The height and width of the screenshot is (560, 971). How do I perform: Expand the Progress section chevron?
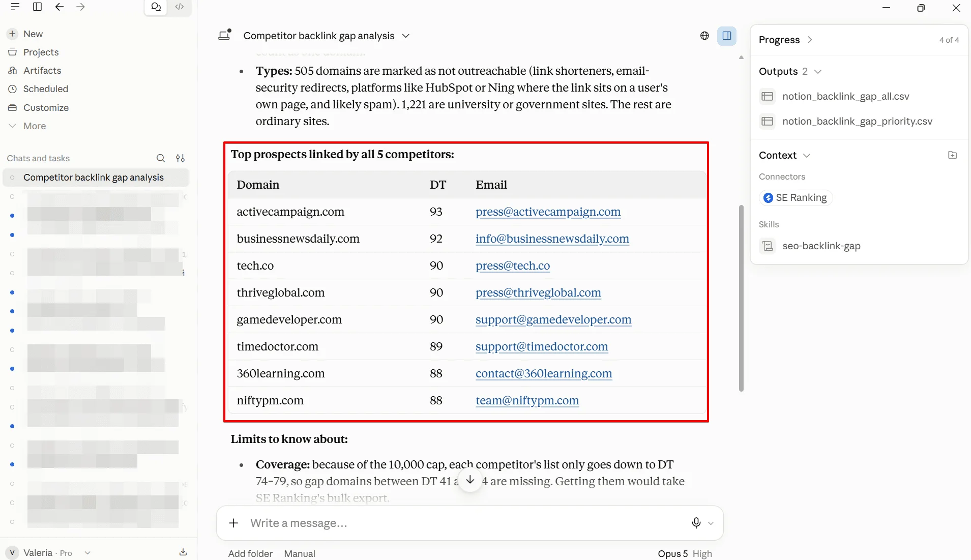pos(810,40)
